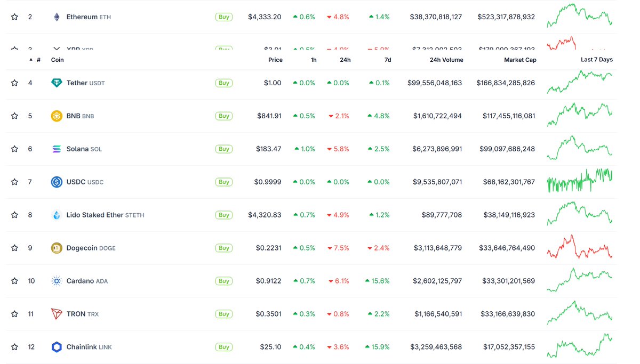Click the Chainlink coin logo icon
The height and width of the screenshot is (364, 640).
(57, 347)
